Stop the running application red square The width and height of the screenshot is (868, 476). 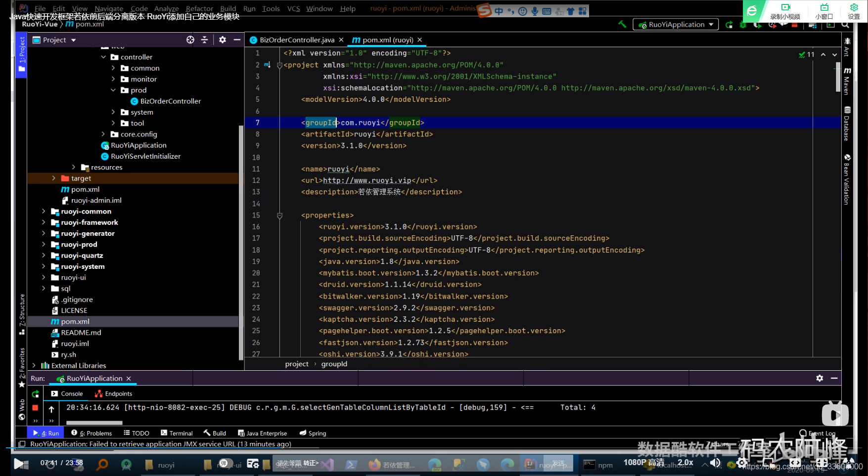pos(35,408)
